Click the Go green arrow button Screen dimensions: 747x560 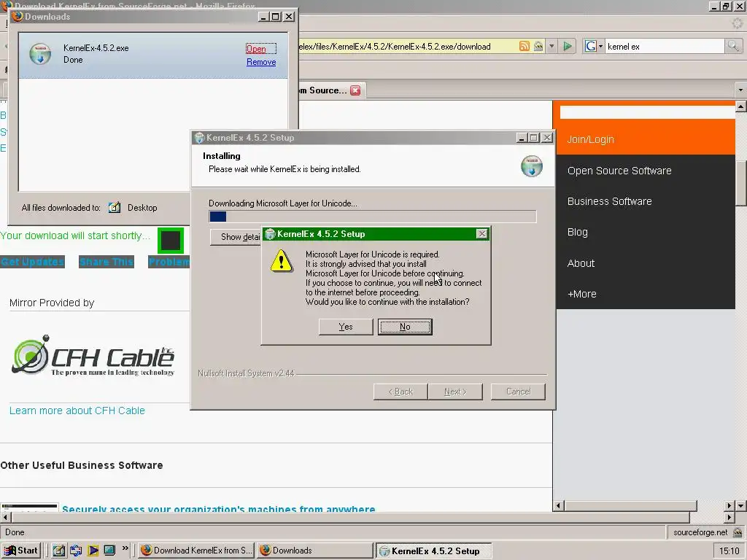[x=568, y=46]
